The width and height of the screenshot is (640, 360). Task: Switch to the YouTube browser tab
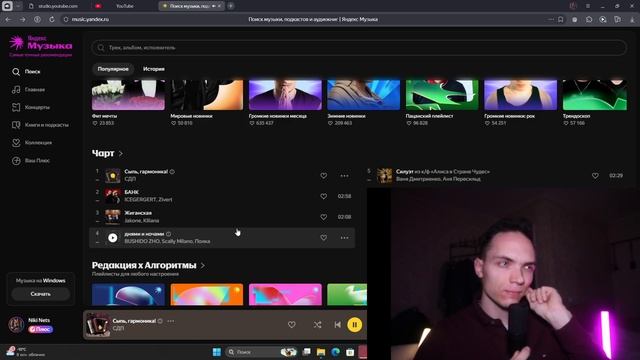click(x=124, y=6)
